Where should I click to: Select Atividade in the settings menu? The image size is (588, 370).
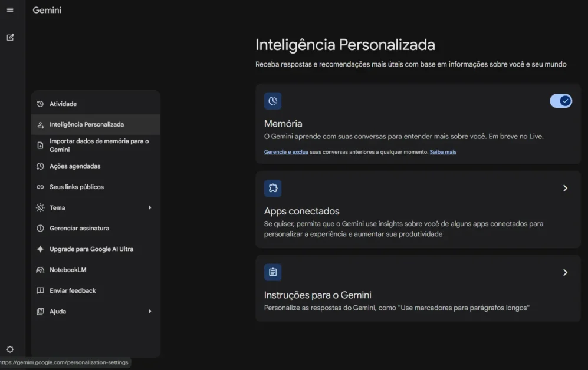click(x=63, y=104)
